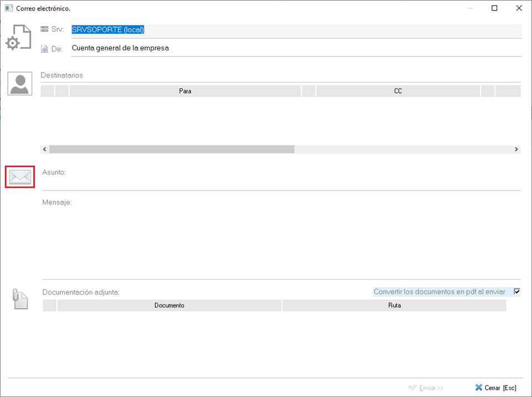Click the server icon beside Srv
Image resolution: width=532 pixels, height=397 pixels.
pyautogui.click(x=45, y=29)
